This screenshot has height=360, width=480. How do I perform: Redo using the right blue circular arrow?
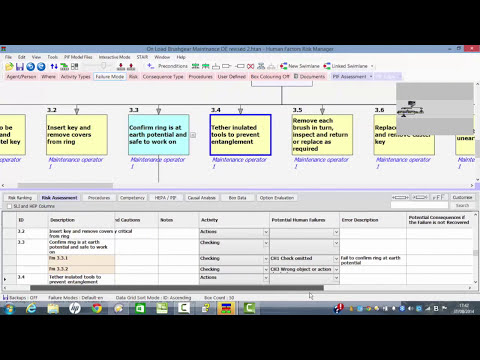(x=41, y=66)
